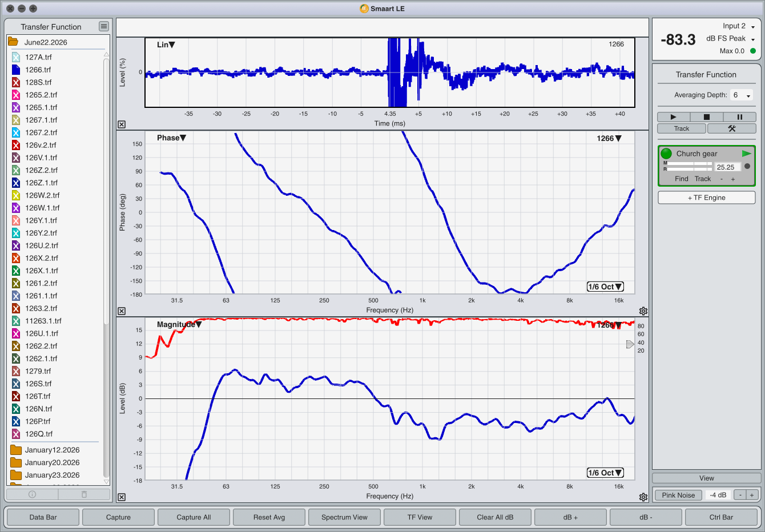This screenshot has height=532, width=765.
Task: Toggle visibility of 128S.trf trace
Action: pos(16,82)
